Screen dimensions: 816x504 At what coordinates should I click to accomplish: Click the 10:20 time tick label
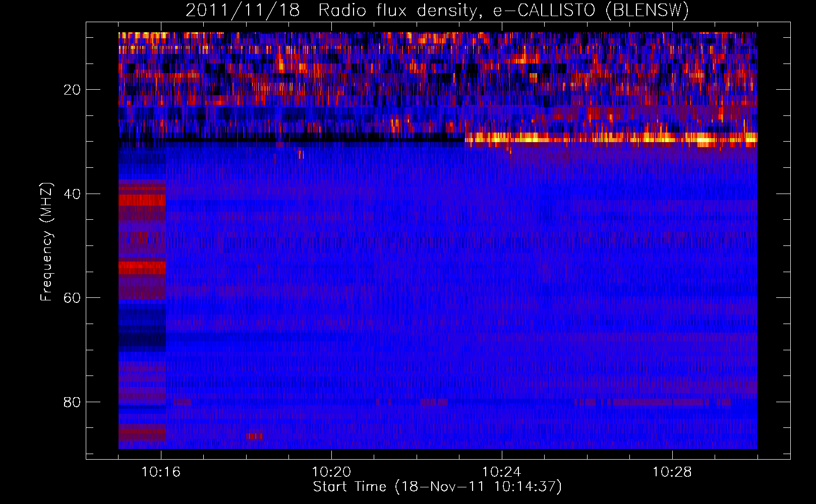[x=331, y=472]
